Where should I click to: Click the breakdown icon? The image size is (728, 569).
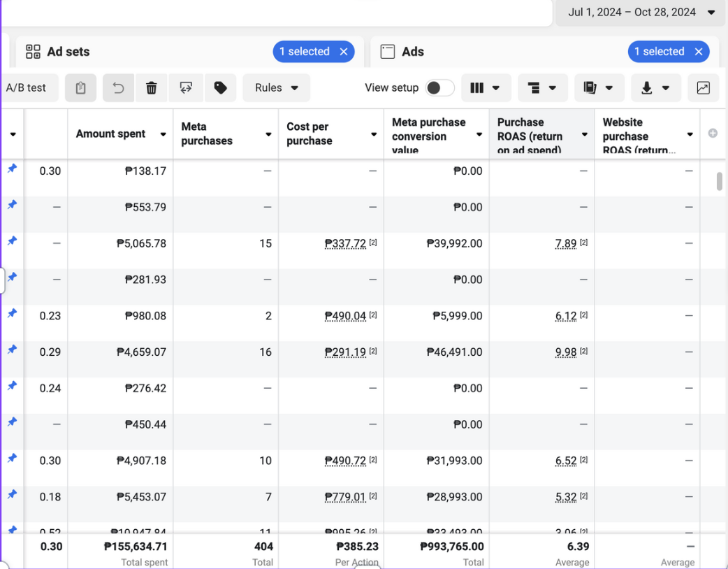pyautogui.click(x=534, y=88)
